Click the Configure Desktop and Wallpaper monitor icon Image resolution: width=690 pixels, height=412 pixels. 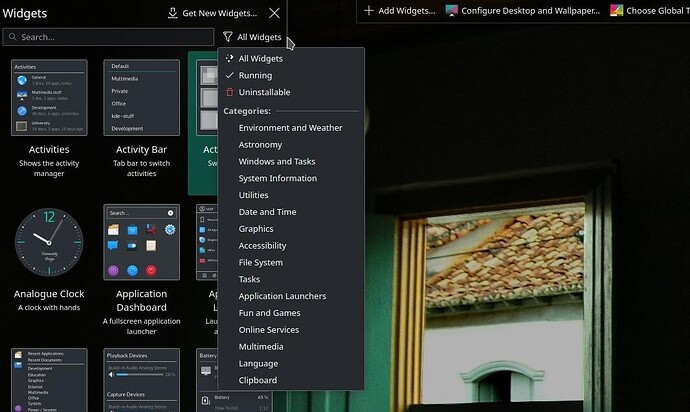(x=451, y=11)
